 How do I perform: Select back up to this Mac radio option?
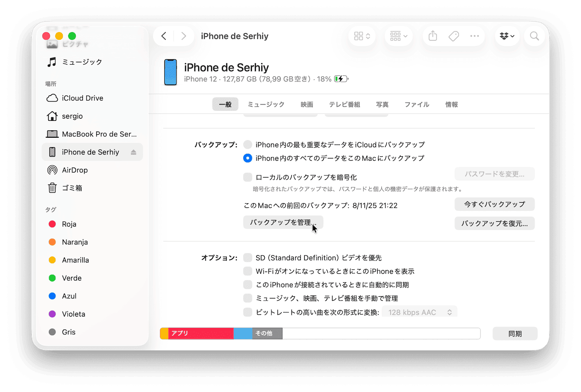(x=248, y=158)
